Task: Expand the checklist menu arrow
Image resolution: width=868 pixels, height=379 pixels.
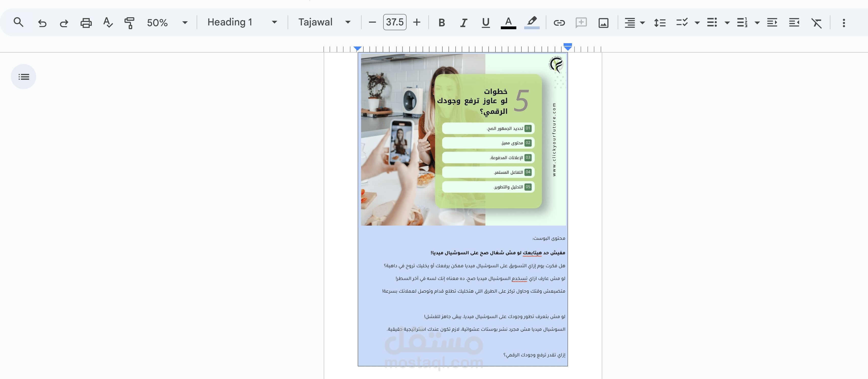Action: tap(697, 23)
